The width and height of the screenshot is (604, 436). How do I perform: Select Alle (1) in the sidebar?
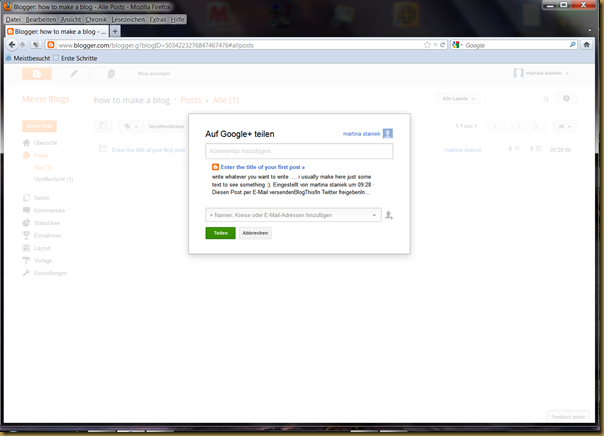pos(42,168)
